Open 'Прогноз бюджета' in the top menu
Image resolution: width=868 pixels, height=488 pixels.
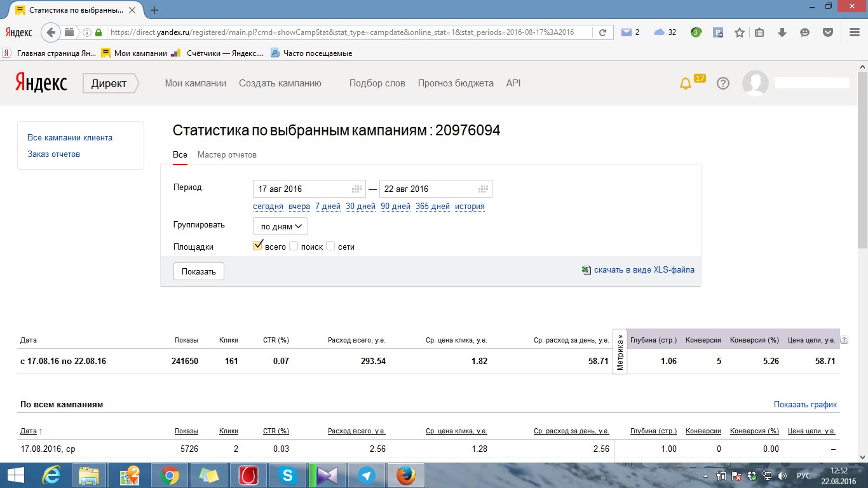pos(456,83)
